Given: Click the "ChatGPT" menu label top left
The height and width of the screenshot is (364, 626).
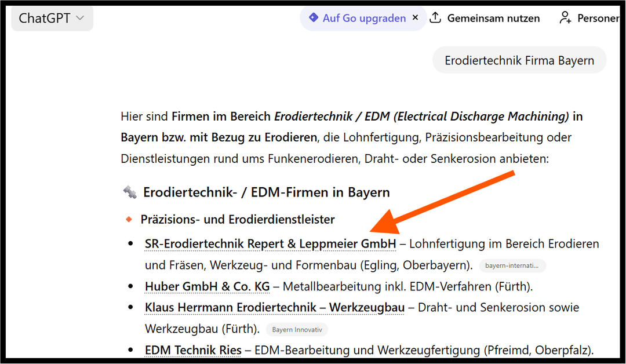Looking at the screenshot, I should point(45,18).
